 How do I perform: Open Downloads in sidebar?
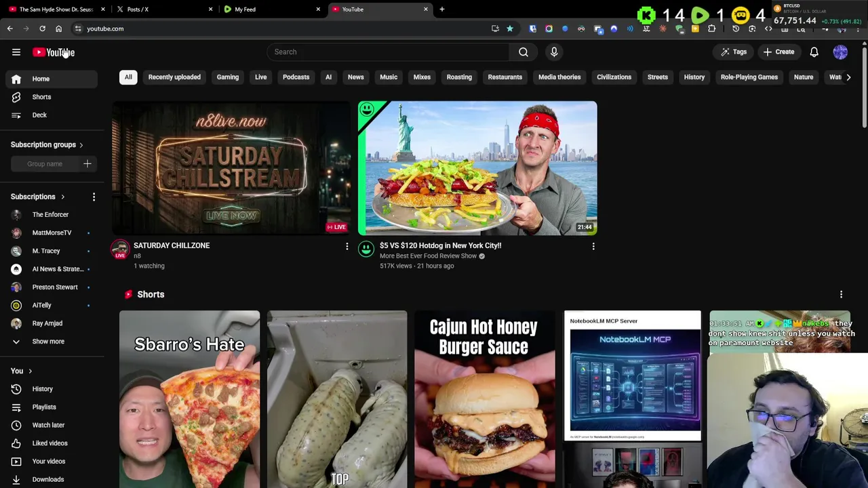52,479
